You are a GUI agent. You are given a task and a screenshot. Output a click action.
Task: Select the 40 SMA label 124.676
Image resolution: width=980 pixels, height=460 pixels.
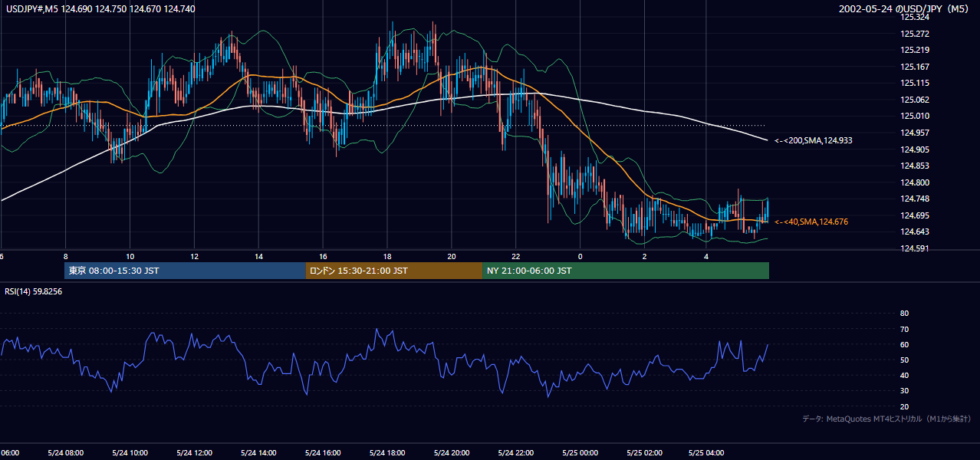pyautogui.click(x=811, y=222)
